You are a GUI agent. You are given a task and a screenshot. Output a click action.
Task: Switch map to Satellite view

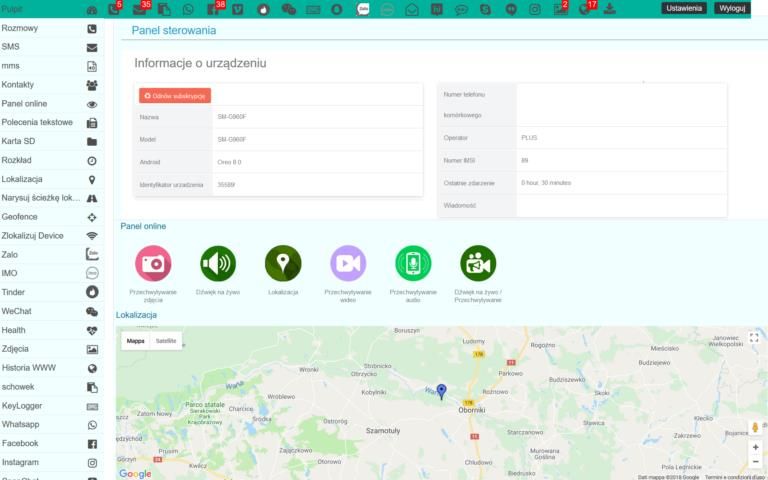tap(166, 341)
